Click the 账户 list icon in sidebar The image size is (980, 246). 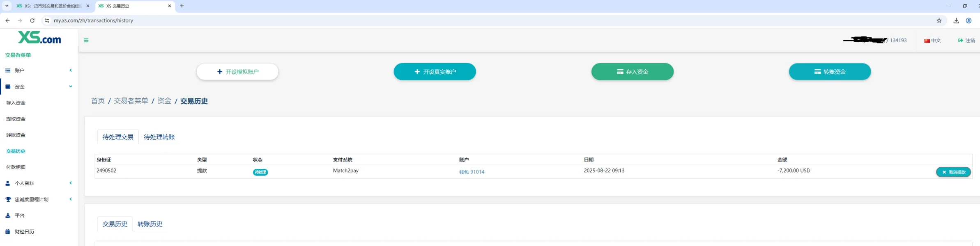7,71
